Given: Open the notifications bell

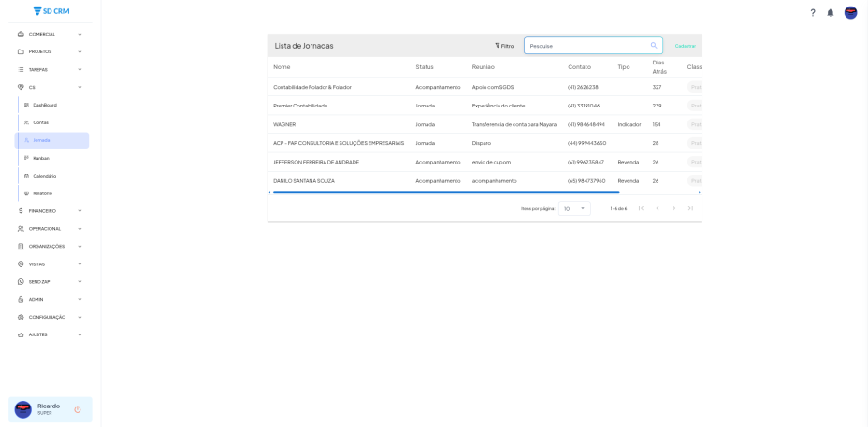Looking at the screenshot, I should coord(830,12).
